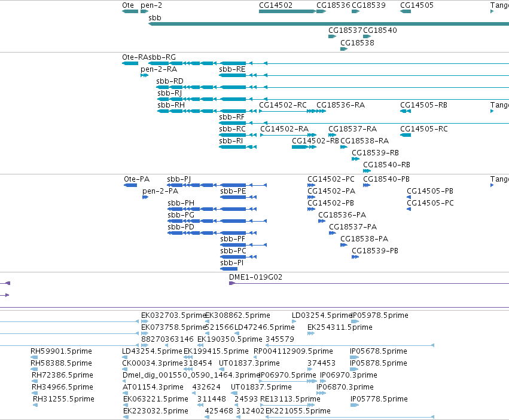Select the Ote-RA transcript label
Viewport: 509px width, 420px height.
[135, 57]
